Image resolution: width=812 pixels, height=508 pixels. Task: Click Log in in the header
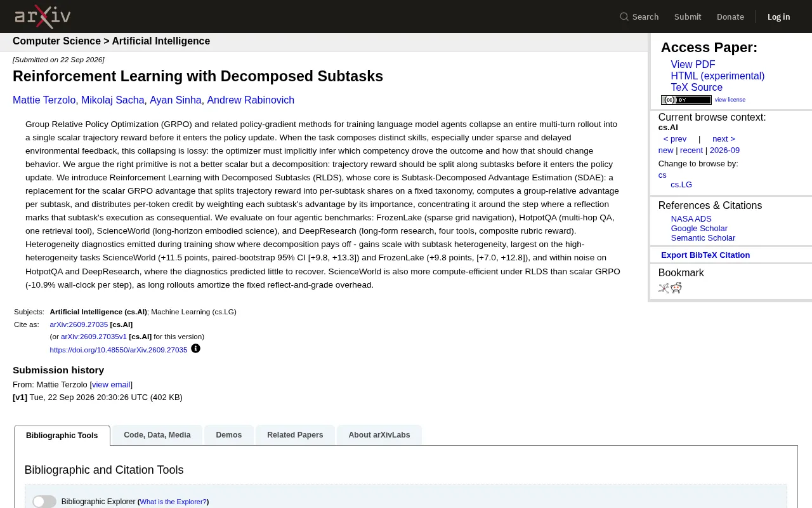click(x=779, y=17)
